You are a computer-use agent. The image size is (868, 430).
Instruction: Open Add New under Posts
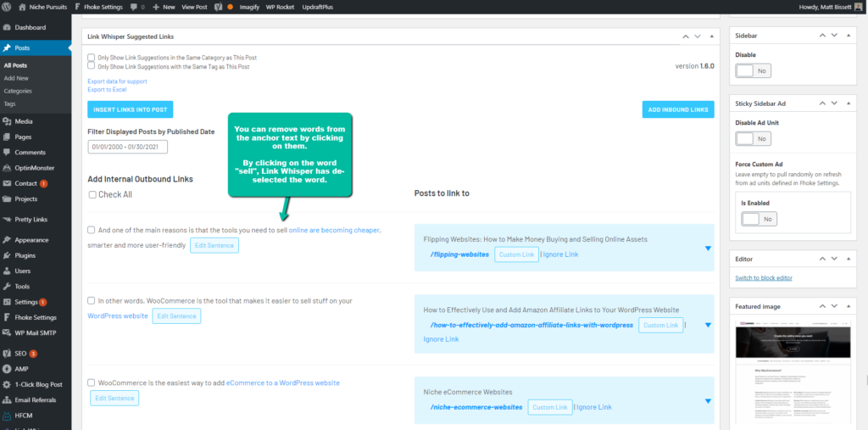pos(16,78)
